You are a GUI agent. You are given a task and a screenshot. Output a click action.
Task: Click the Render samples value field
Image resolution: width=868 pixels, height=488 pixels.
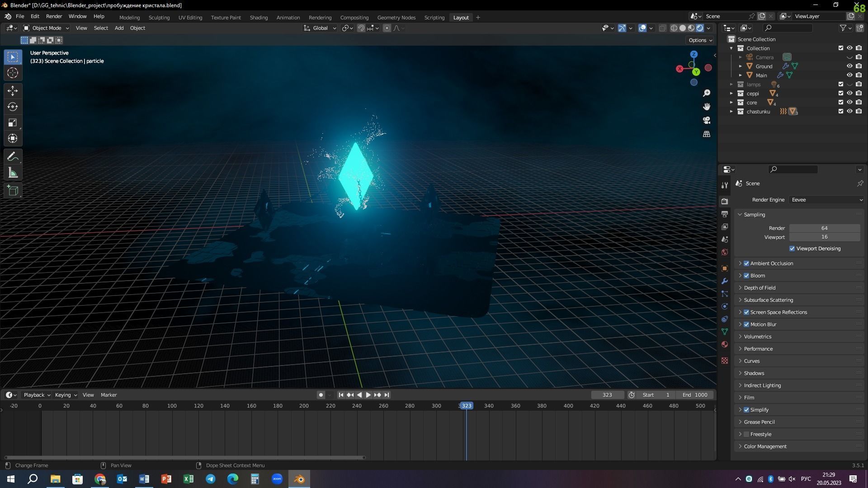pos(825,228)
